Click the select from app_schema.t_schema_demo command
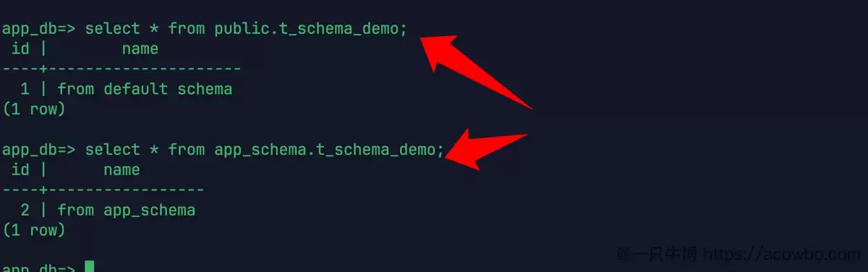 point(264,150)
